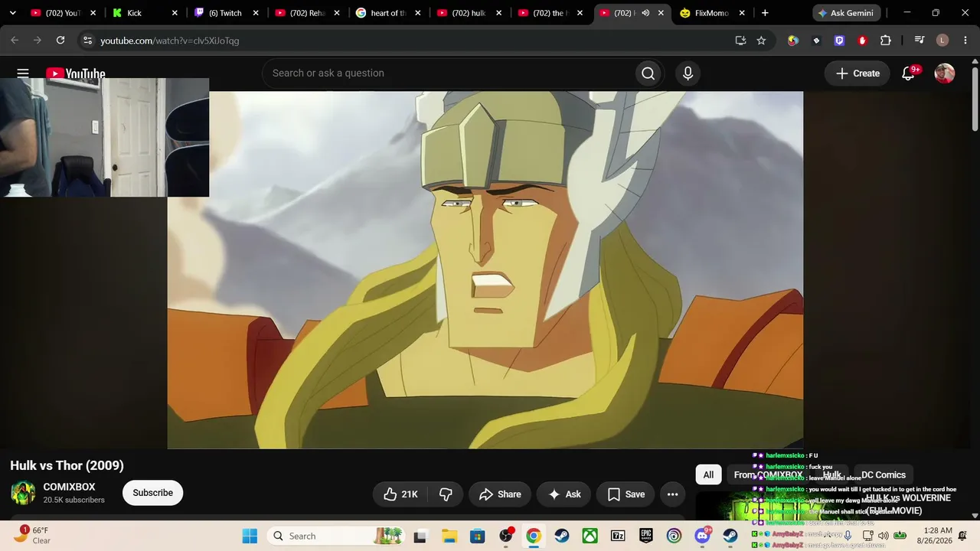Image resolution: width=980 pixels, height=551 pixels.
Task: Click the red hand blocker extension
Action: 863,41
